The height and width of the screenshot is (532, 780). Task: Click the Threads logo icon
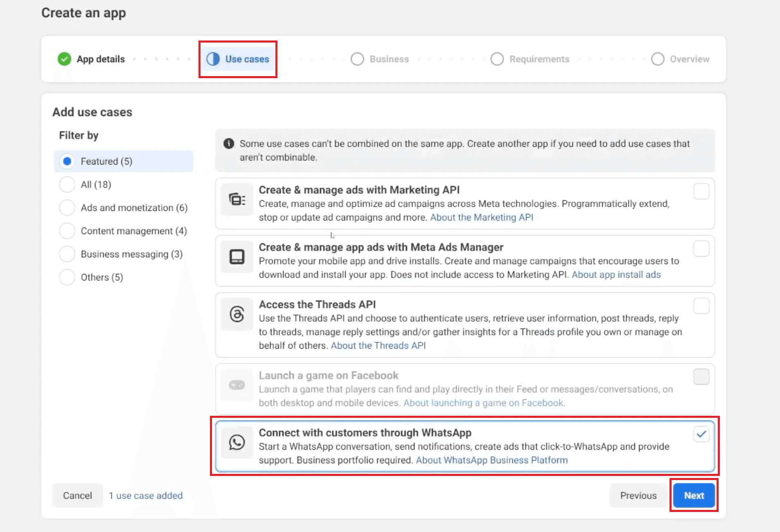(x=237, y=314)
